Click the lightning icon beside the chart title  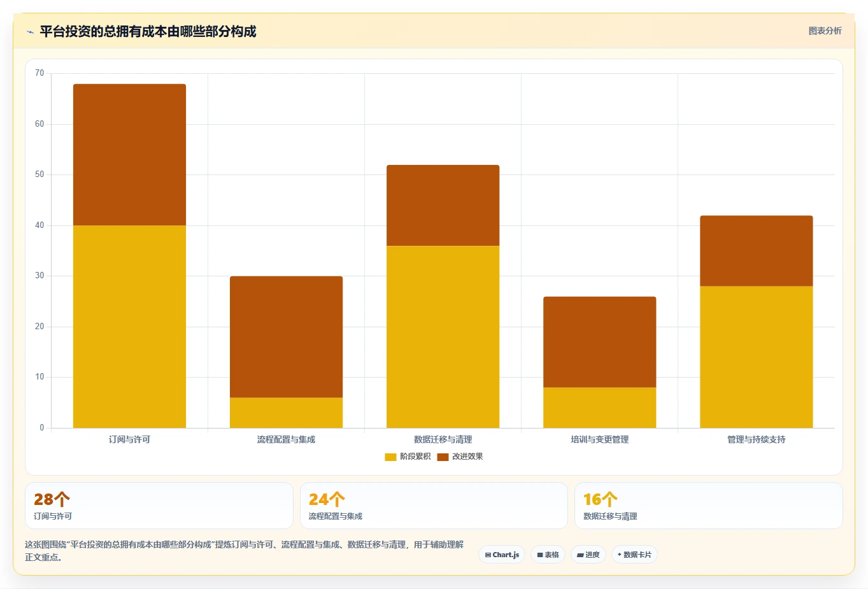pyautogui.click(x=30, y=32)
